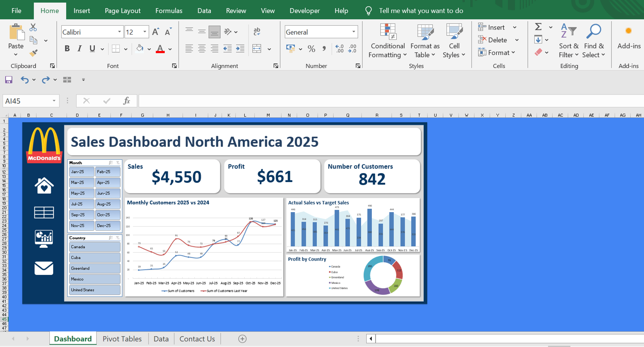644x347 pixels.
Task: Click the font color red swatch
Action: pyautogui.click(x=160, y=49)
